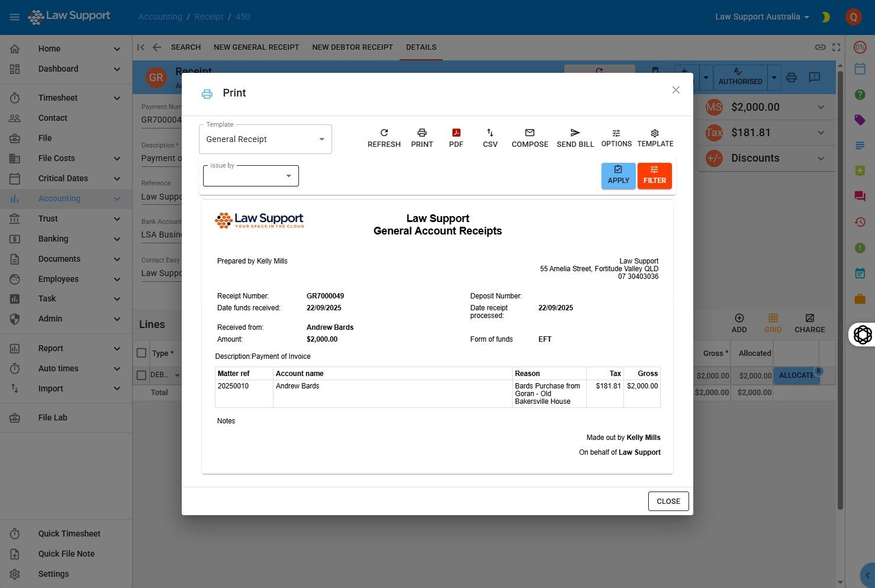Image resolution: width=875 pixels, height=588 pixels.
Task: Open the Import sidebar menu
Action: point(66,388)
